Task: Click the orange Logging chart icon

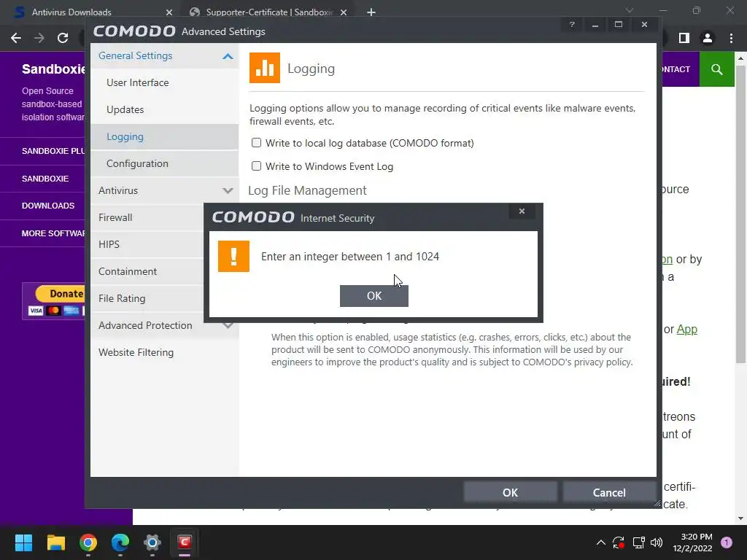Action: point(264,68)
